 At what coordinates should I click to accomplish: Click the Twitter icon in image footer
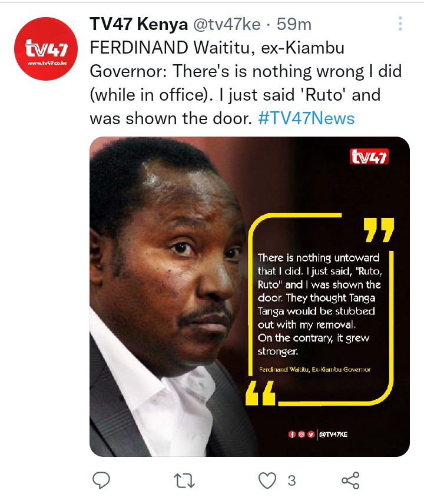click(x=310, y=435)
